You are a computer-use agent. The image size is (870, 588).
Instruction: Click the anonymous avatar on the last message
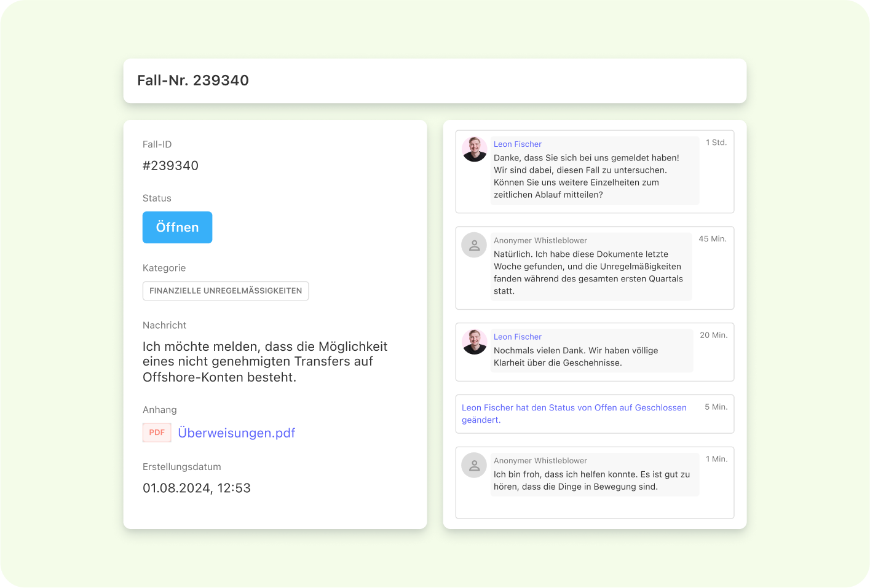point(474,465)
